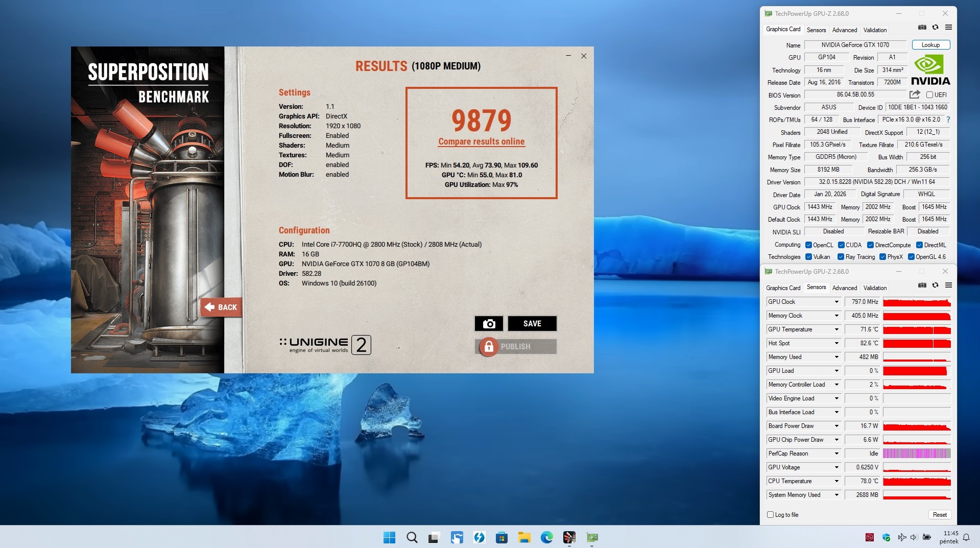Click the SAVE button in Superposition
Image resolution: width=980 pixels, height=548 pixels.
[532, 323]
